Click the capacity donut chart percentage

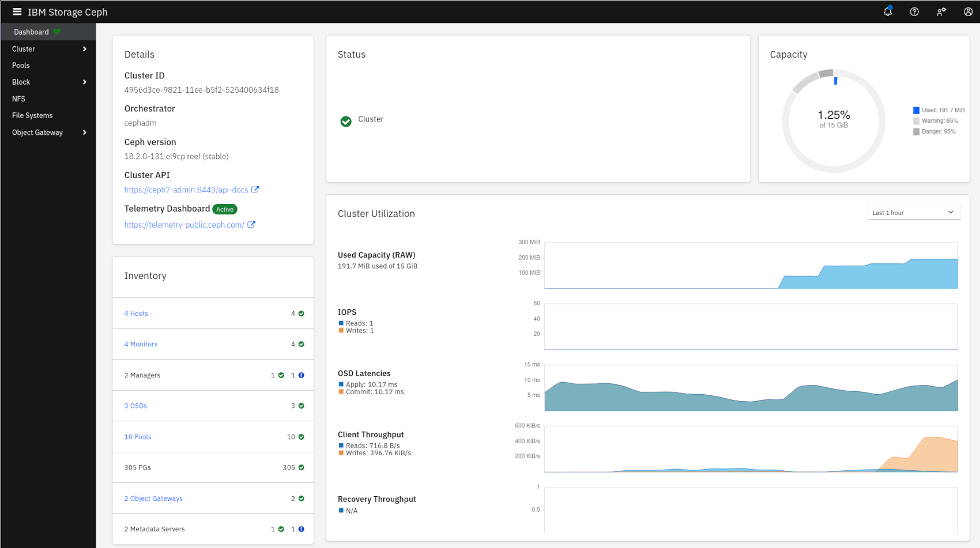click(x=834, y=115)
